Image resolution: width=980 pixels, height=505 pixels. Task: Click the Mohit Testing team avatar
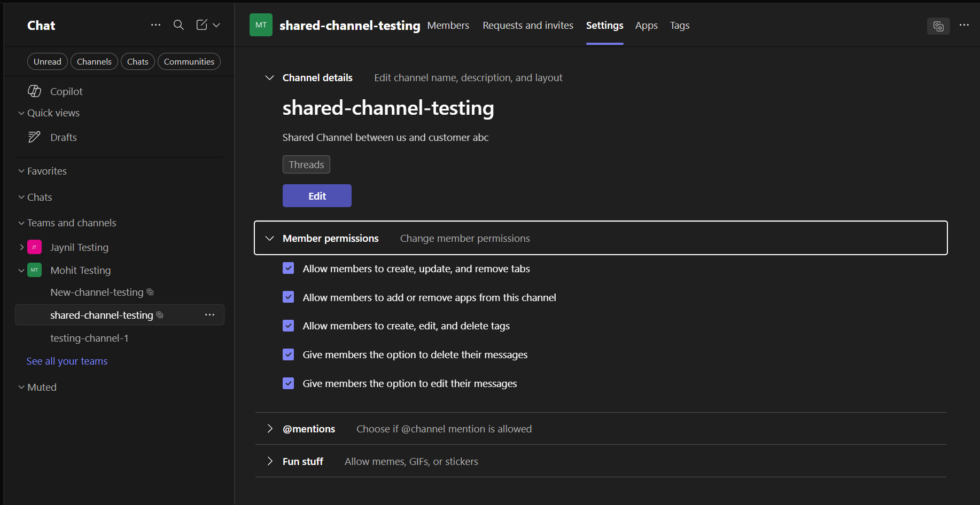click(34, 270)
